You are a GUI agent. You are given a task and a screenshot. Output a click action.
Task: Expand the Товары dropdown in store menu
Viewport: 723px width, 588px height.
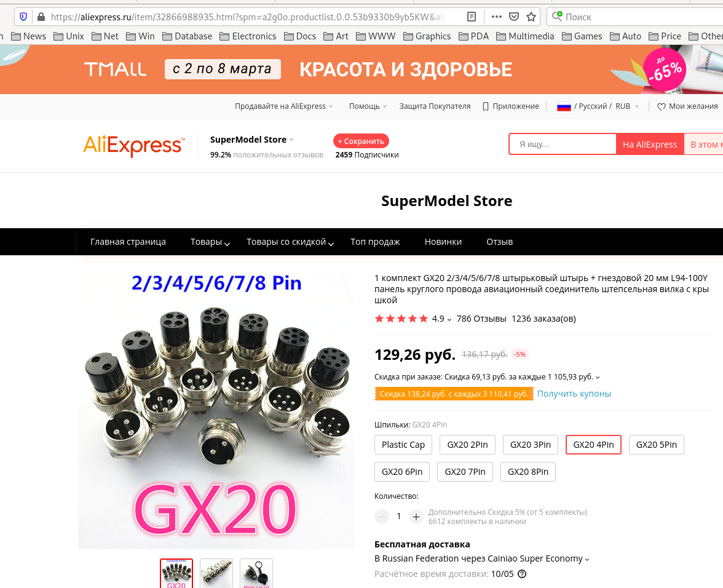(x=210, y=242)
